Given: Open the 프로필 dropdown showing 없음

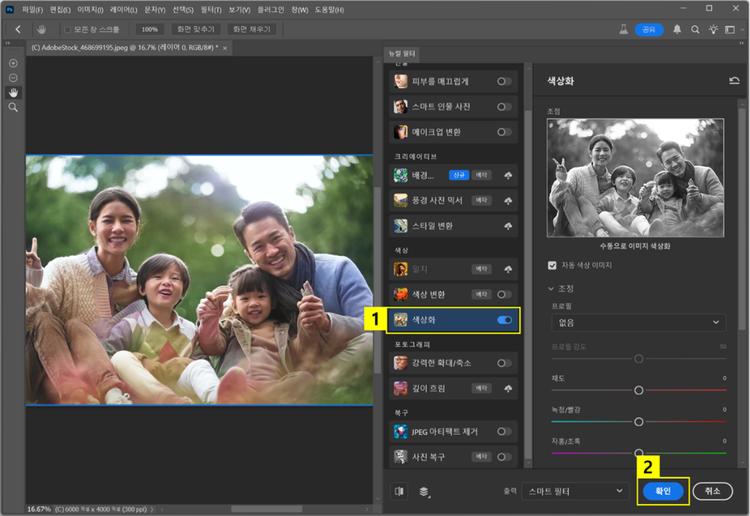Looking at the screenshot, I should (637, 323).
